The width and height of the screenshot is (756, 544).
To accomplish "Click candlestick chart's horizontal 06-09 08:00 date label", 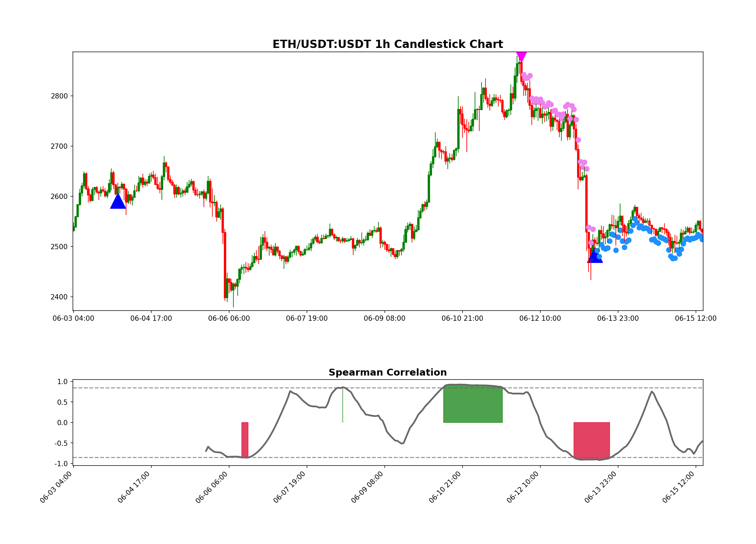I will tap(385, 319).
